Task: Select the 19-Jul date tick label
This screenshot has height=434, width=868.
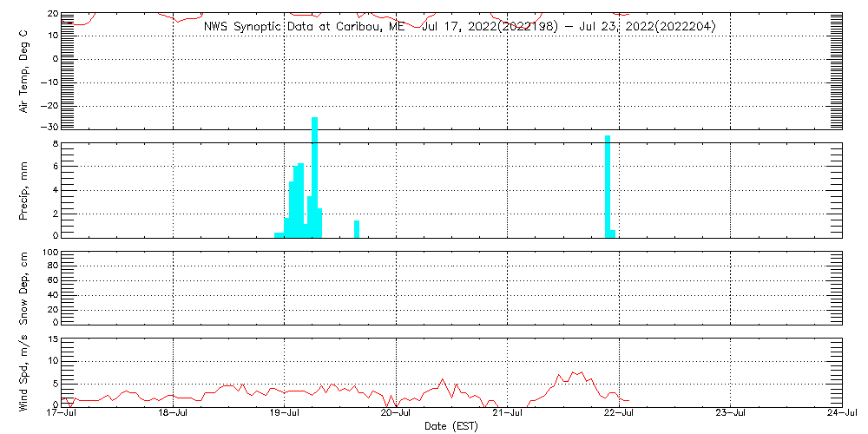Action: (285, 414)
